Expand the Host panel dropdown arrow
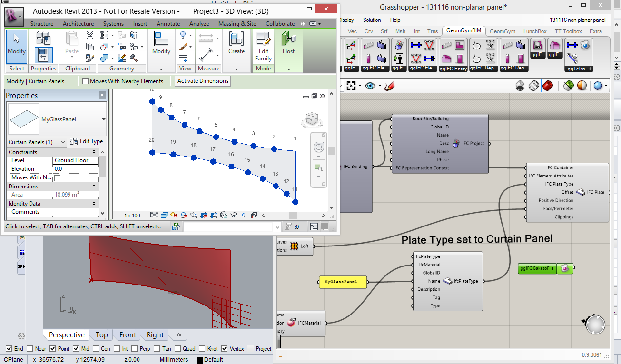 tap(289, 69)
